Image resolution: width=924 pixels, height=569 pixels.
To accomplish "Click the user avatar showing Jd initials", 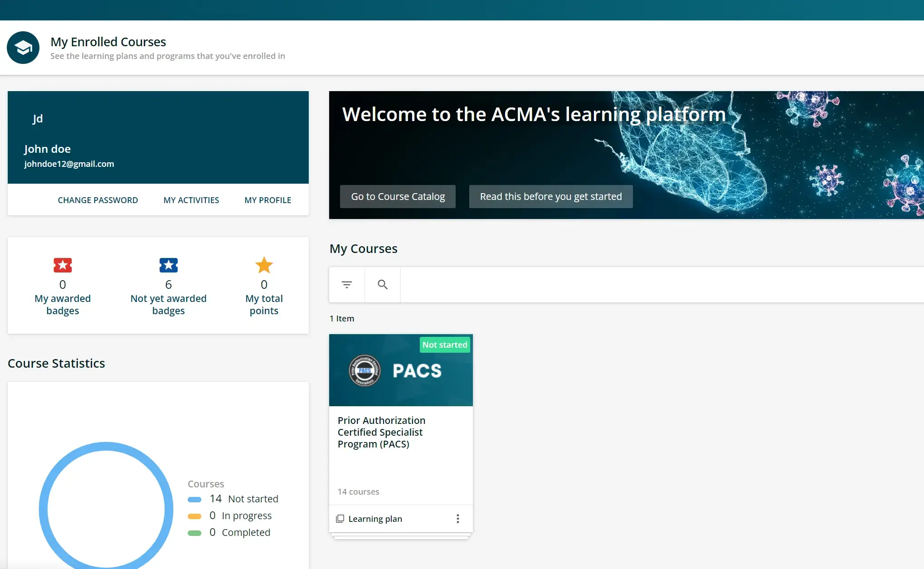I will coord(38,118).
